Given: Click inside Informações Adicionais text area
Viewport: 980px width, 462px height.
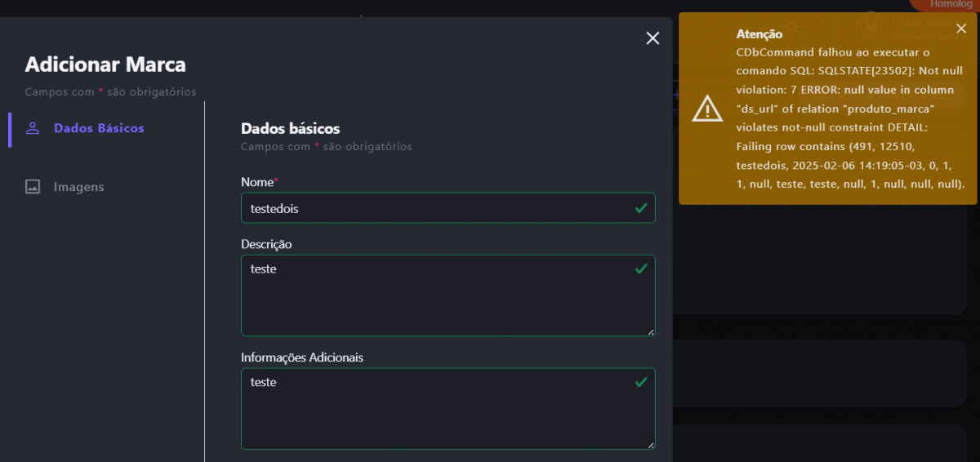Looking at the screenshot, I should coord(433,411).
